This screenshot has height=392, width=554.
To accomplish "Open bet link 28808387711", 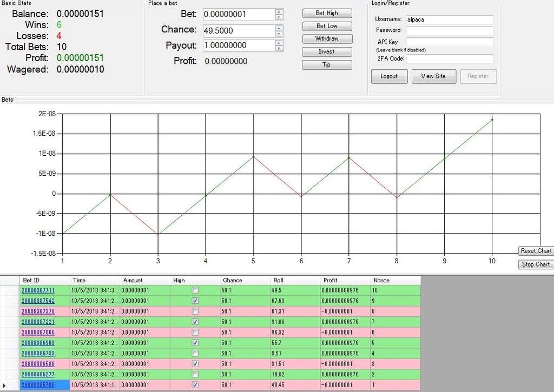I will pyautogui.click(x=38, y=290).
